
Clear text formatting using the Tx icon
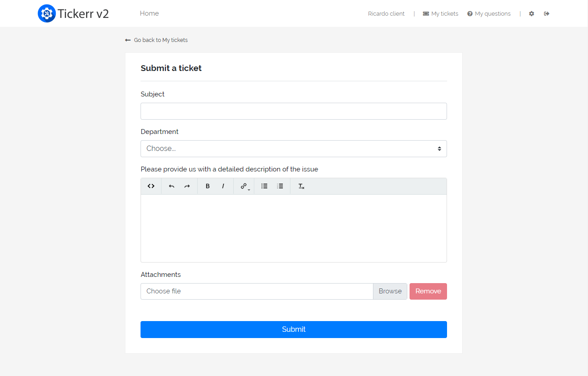point(301,186)
